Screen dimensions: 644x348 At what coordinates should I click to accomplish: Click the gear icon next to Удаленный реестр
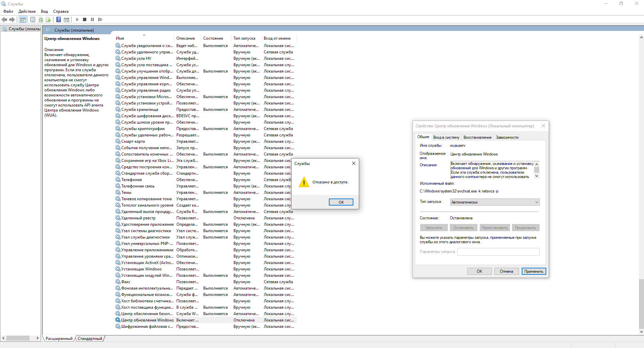pos(118,218)
